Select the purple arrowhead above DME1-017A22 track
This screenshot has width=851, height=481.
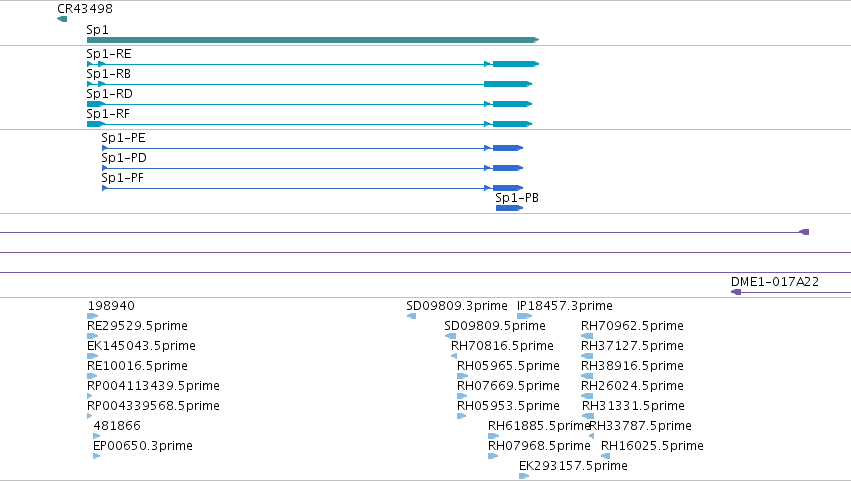804,232
